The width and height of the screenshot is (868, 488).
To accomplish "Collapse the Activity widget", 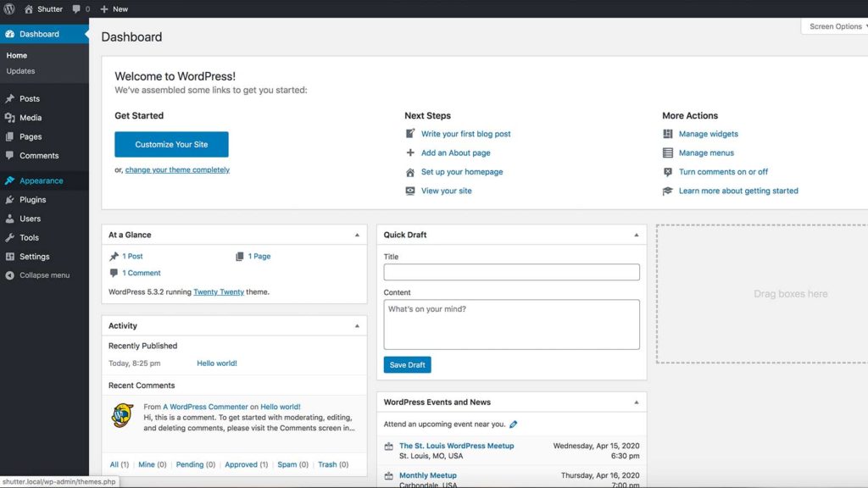I will (357, 326).
